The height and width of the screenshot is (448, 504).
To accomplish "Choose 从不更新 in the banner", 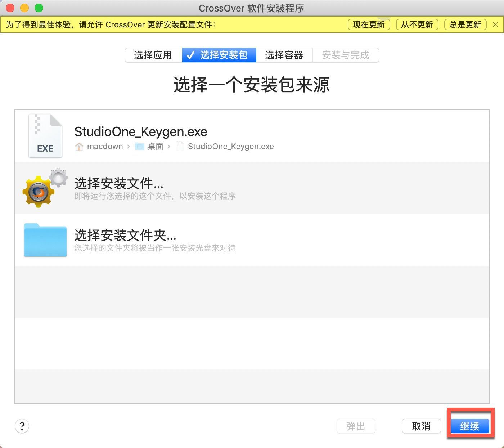I will click(417, 24).
